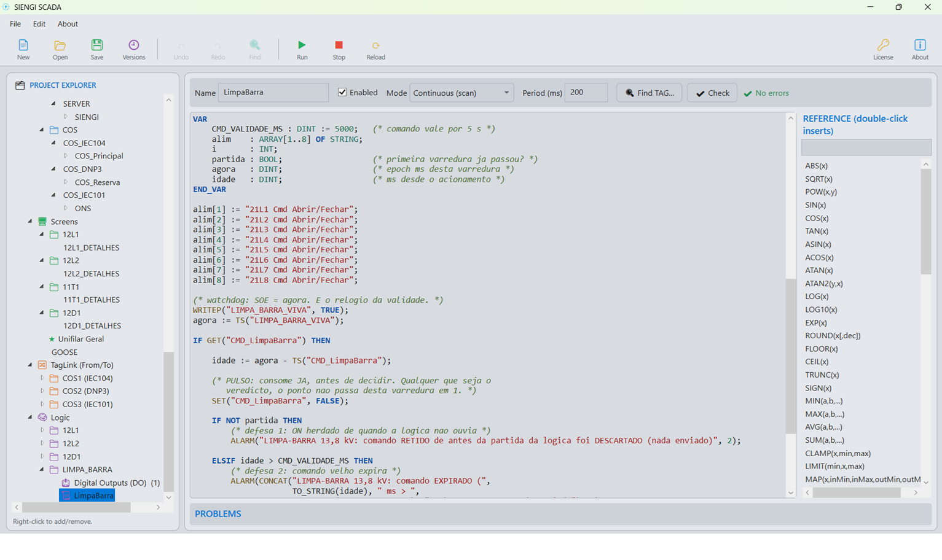Click the 12L1 screens folder icon
Image resolution: width=942 pixels, height=560 pixels.
54,235
